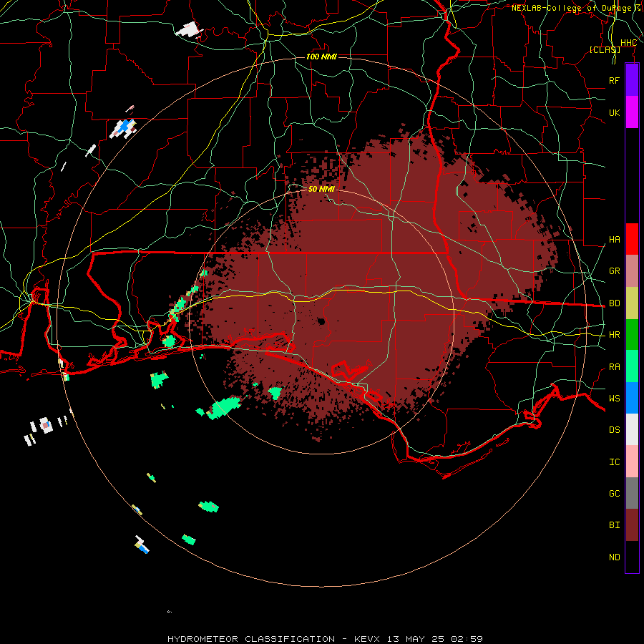Click the HYDROMETEOR CLASSIFICATION title text
The width and height of the screenshot is (644, 644).
click(251, 639)
